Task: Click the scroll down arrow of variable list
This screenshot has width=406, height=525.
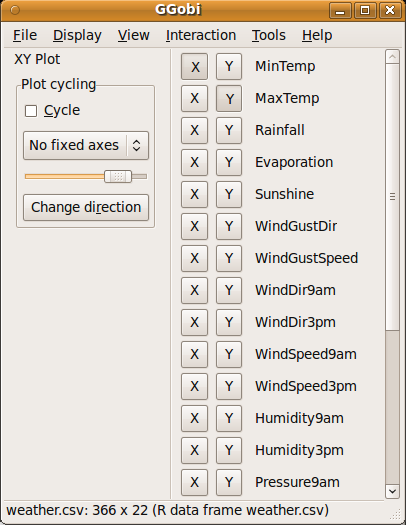Action: coord(392,492)
